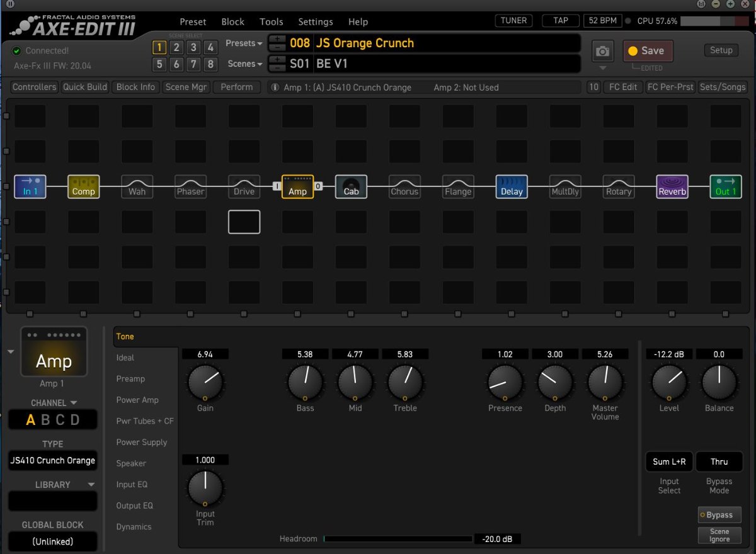The image size is (756, 554).
Task: Select the Delay block
Action: pyautogui.click(x=512, y=186)
